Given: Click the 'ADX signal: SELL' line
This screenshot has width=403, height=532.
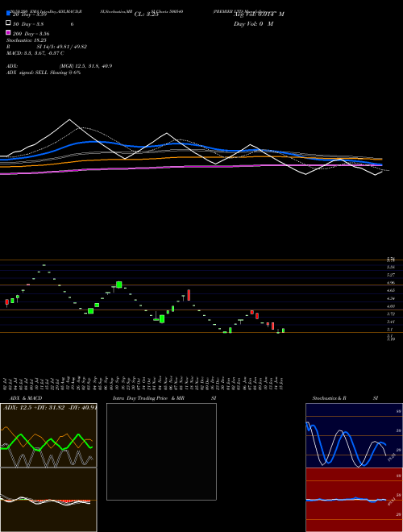Looking at the screenshot, I should 44,73.
